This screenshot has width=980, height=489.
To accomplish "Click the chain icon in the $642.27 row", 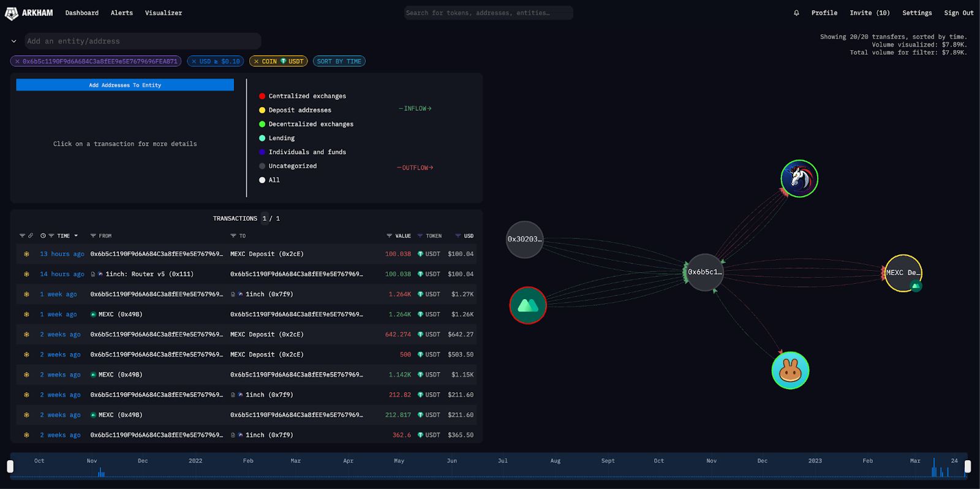I will [26, 335].
